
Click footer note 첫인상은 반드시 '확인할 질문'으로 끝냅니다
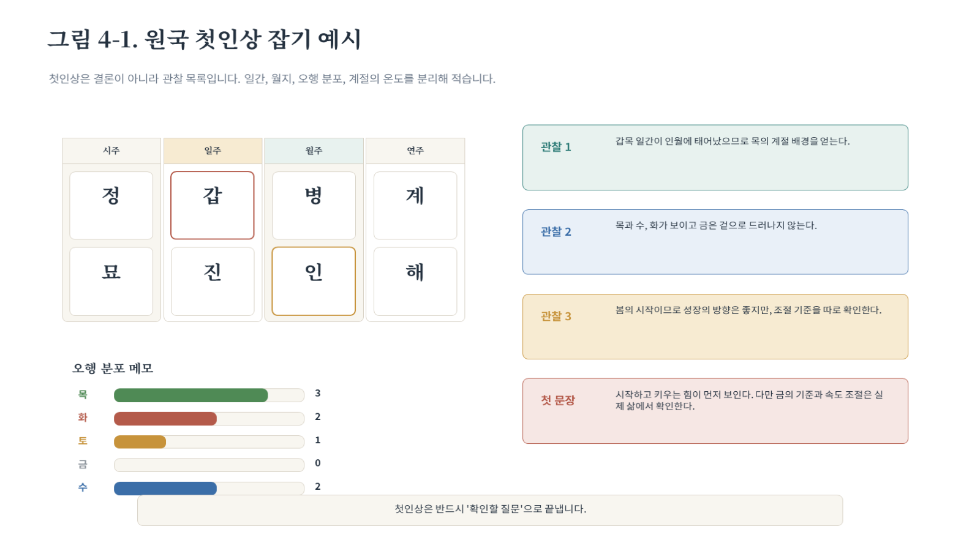click(490, 509)
